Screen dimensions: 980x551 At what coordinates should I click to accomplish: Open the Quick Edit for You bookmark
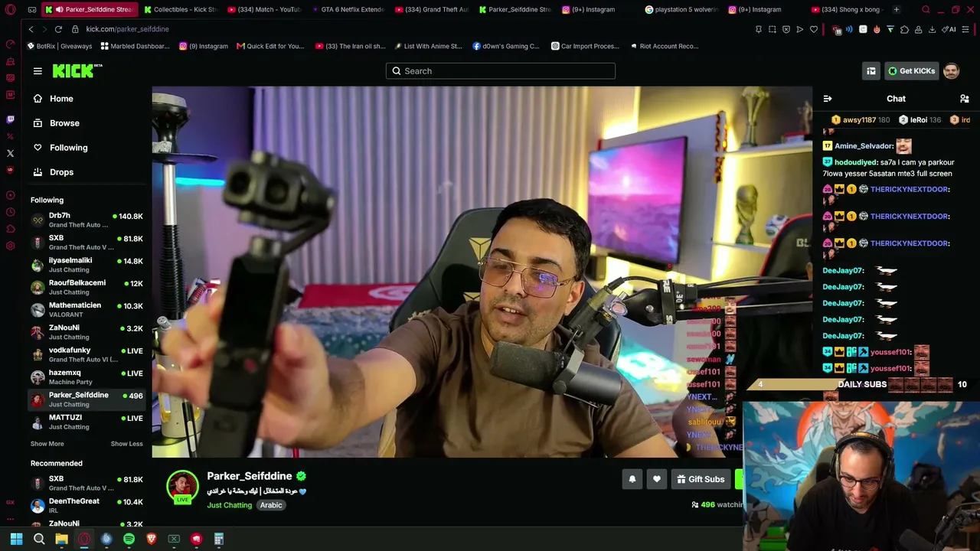tap(270, 46)
